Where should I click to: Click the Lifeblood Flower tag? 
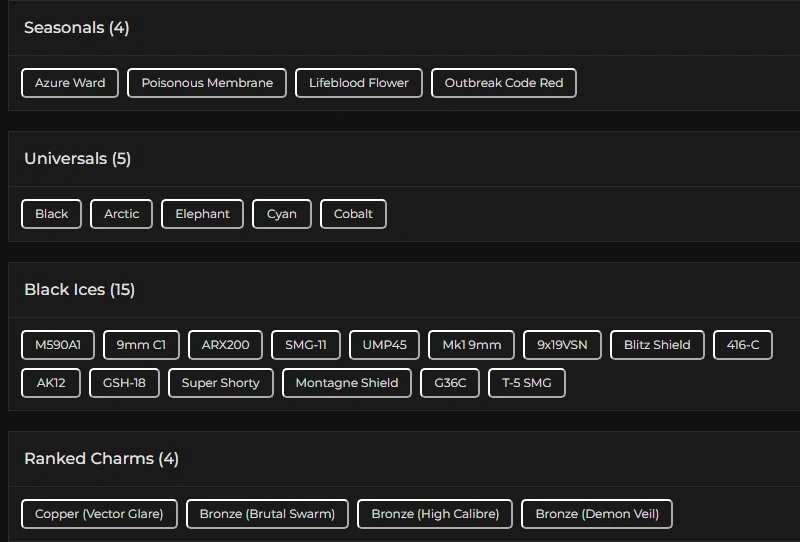click(359, 83)
